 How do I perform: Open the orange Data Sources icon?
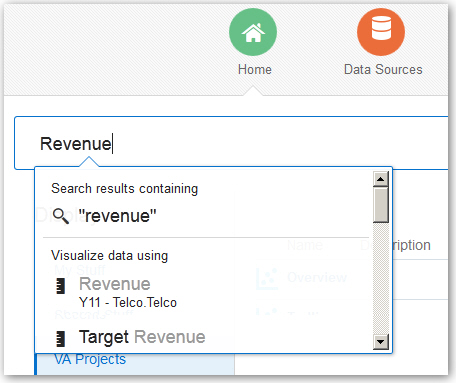point(381,32)
